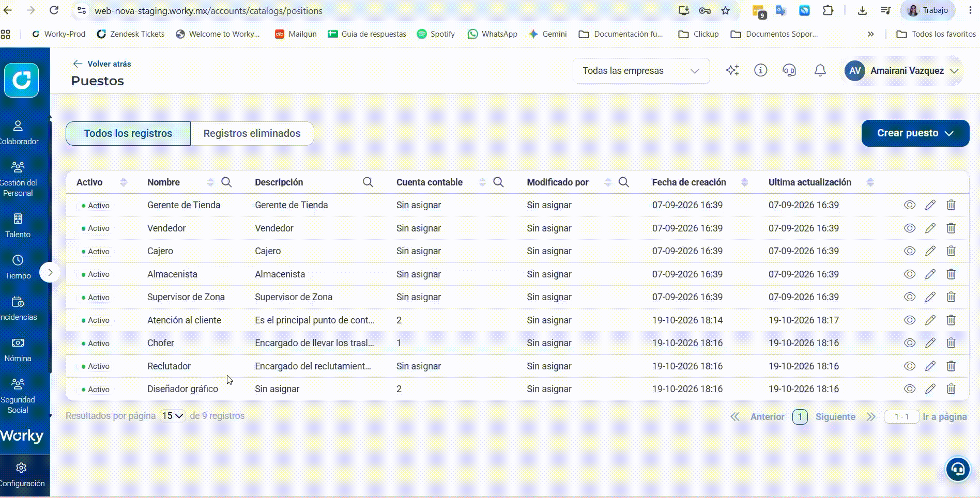Go back using the Volver atrás link

tap(102, 64)
